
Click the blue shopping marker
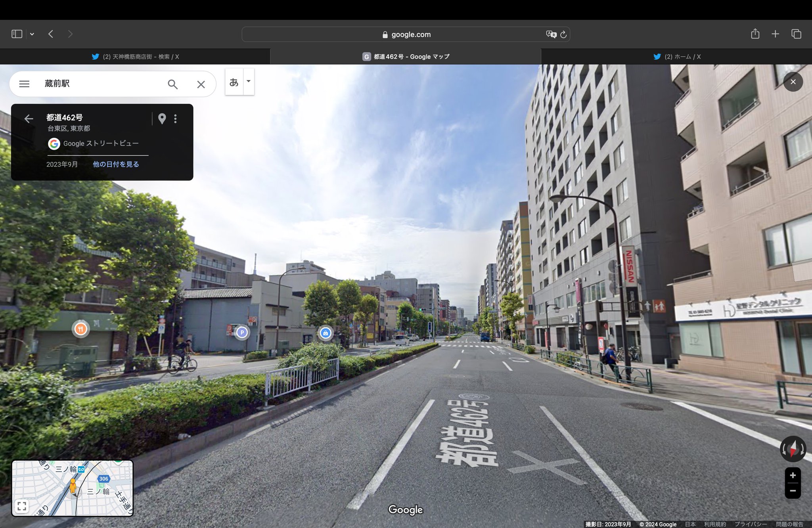[326, 333]
